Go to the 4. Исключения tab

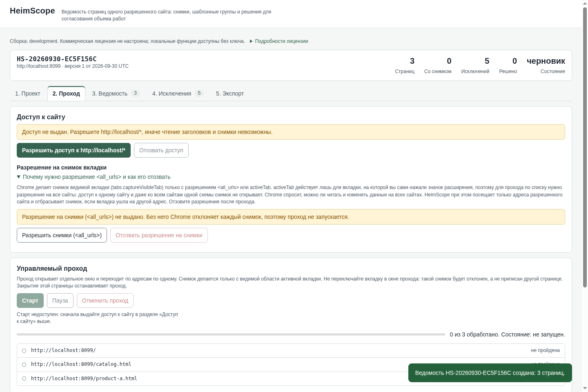[x=178, y=94]
